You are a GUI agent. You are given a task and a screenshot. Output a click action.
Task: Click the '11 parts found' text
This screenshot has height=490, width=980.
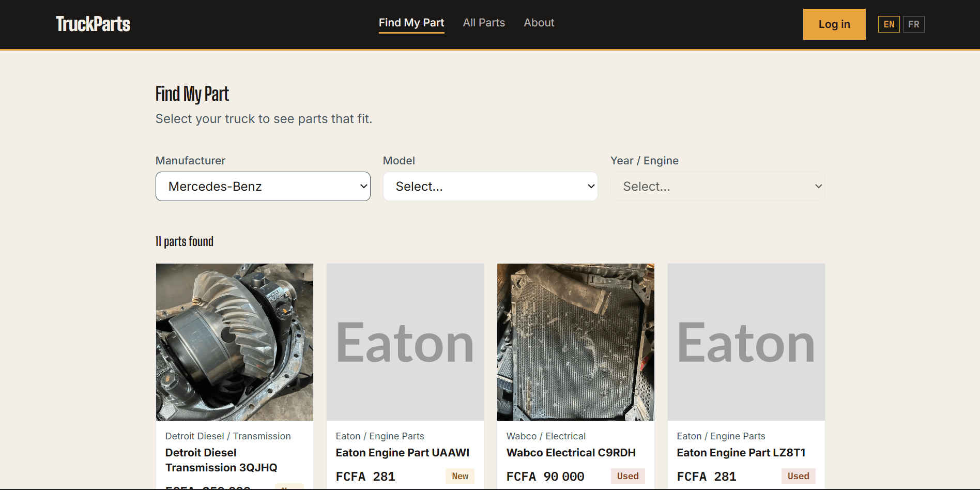(185, 241)
